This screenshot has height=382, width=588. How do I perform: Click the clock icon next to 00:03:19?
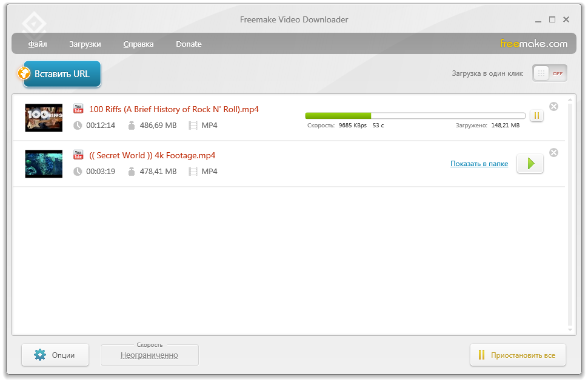[x=78, y=172]
